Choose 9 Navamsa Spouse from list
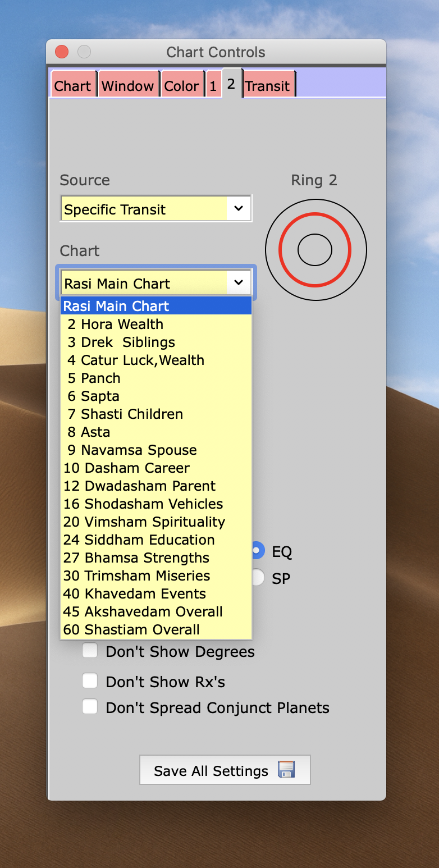Screen dimensions: 439x868 tap(132, 450)
